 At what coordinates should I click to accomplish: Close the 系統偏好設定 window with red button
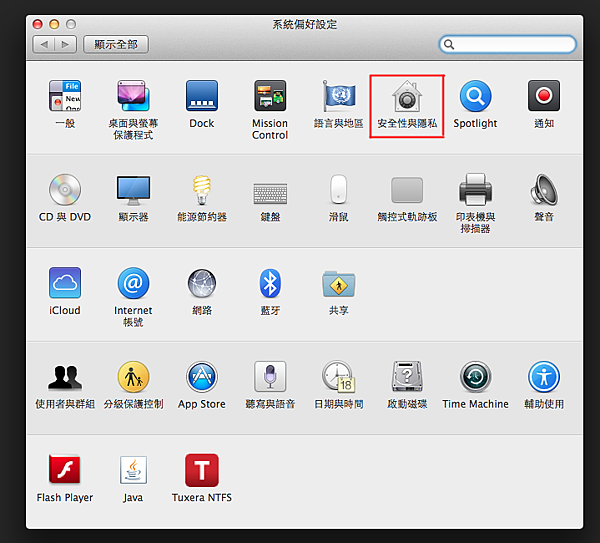[38, 24]
